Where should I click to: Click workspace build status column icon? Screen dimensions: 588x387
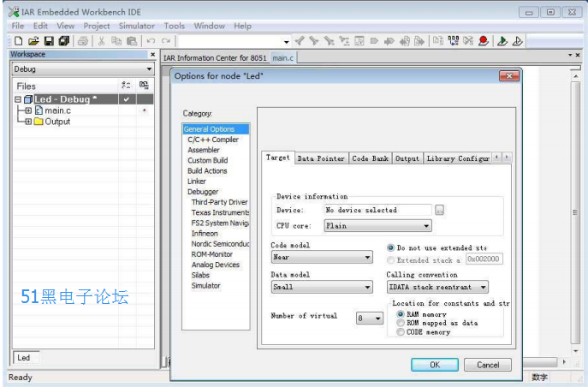(x=144, y=86)
